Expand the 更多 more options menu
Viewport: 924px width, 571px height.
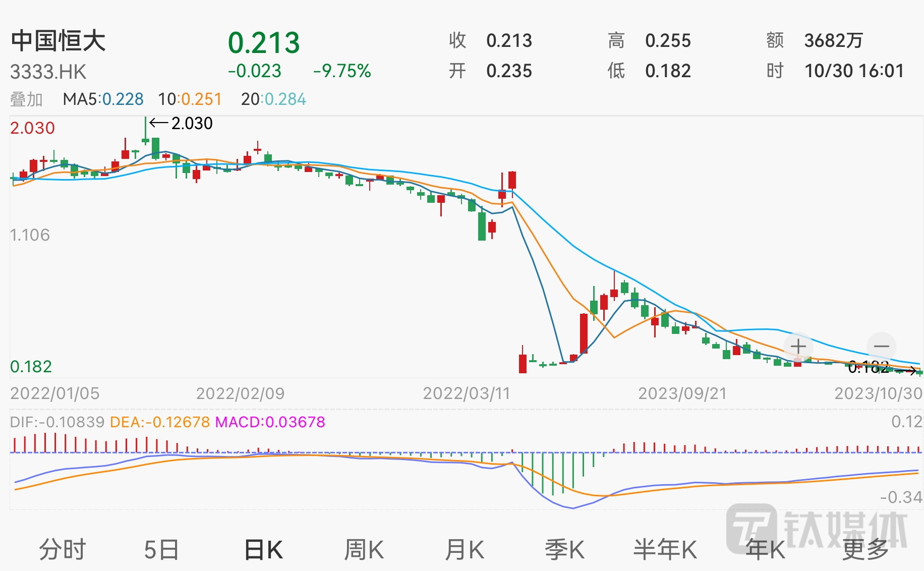[865, 549]
